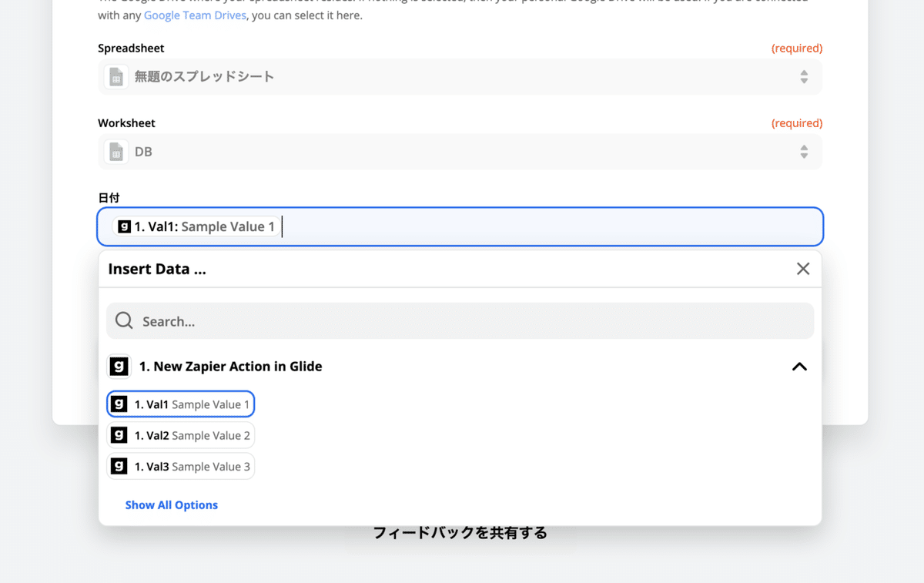
Task: Click Show All Options
Action: [x=171, y=504]
